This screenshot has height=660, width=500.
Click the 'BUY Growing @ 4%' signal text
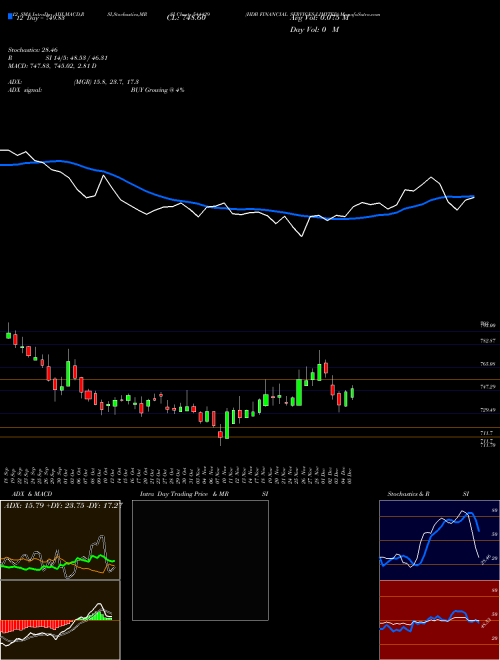point(157,90)
